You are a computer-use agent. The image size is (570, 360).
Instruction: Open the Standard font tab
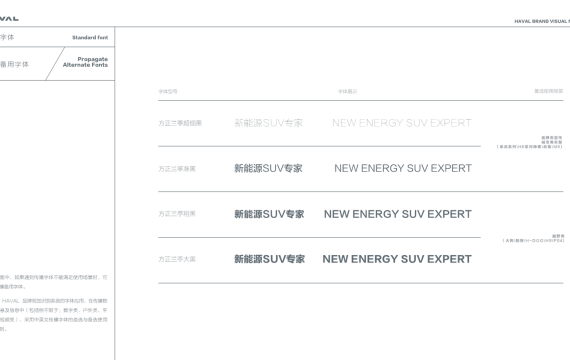coord(90,37)
